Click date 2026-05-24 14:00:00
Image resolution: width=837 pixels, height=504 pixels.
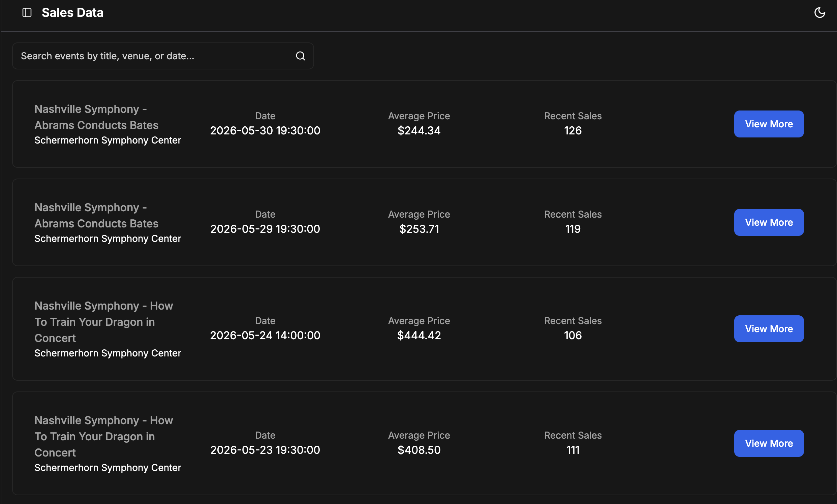(265, 336)
